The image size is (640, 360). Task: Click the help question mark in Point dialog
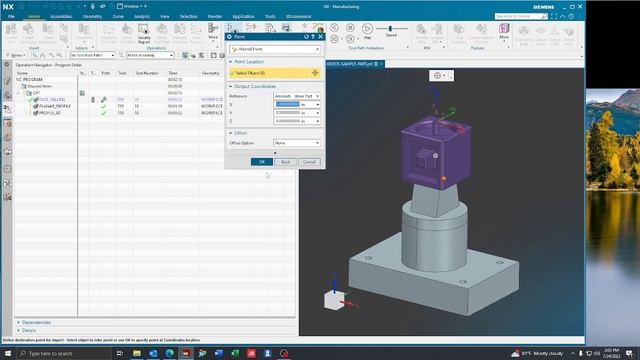[x=313, y=37]
